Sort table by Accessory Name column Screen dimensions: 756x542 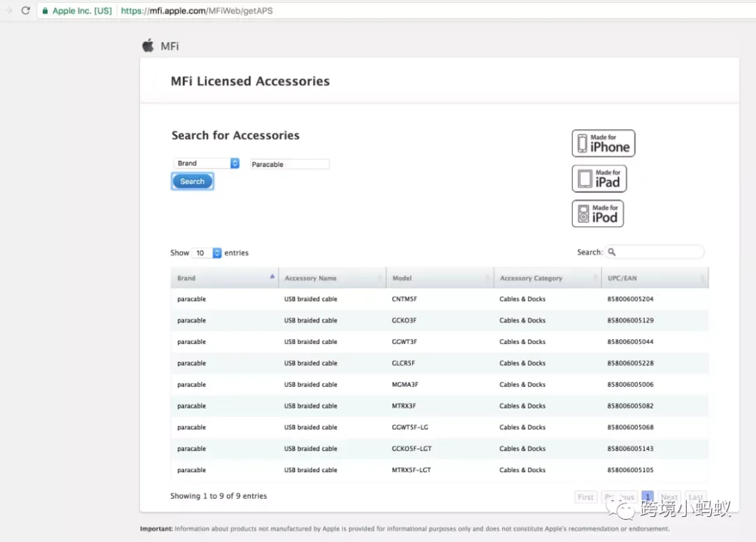point(332,278)
